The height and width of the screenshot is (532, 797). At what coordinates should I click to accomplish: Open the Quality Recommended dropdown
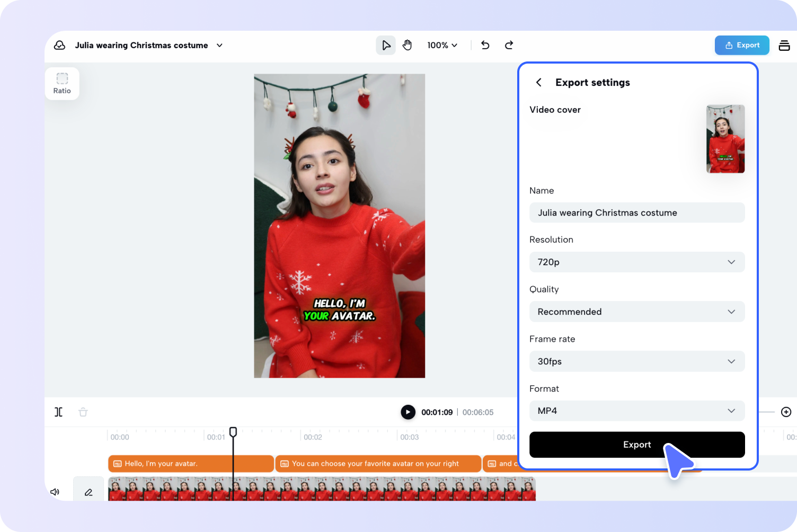637,312
